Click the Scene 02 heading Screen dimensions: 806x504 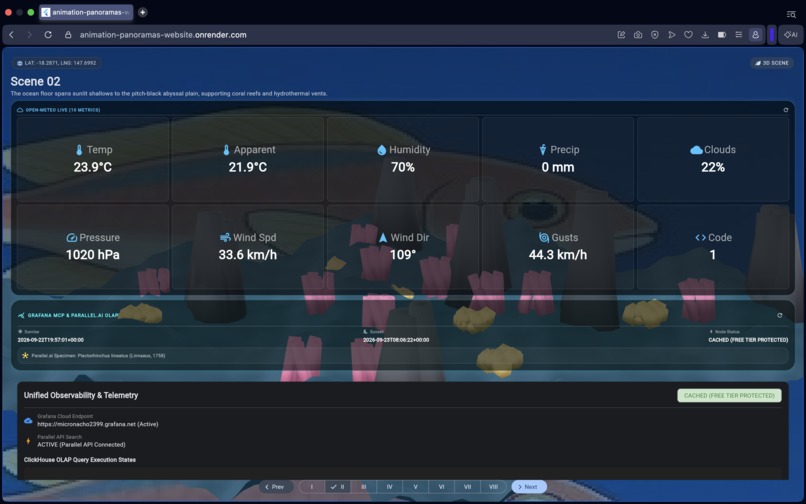pyautogui.click(x=35, y=82)
